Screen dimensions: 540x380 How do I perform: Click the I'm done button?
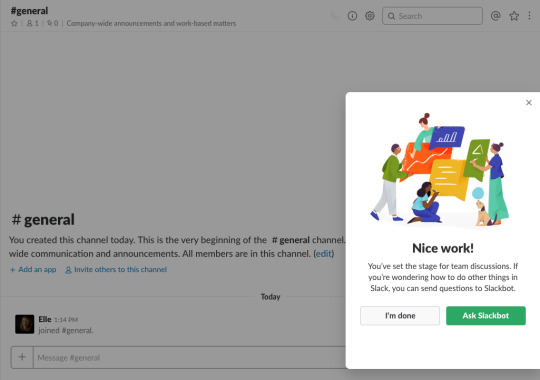400,316
